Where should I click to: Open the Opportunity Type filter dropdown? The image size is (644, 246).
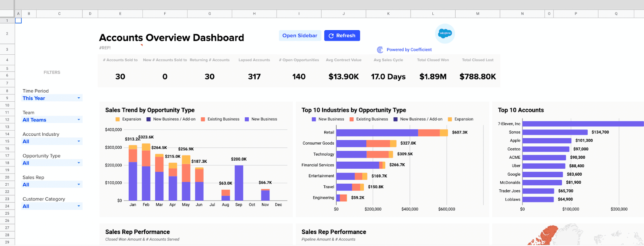click(78, 163)
